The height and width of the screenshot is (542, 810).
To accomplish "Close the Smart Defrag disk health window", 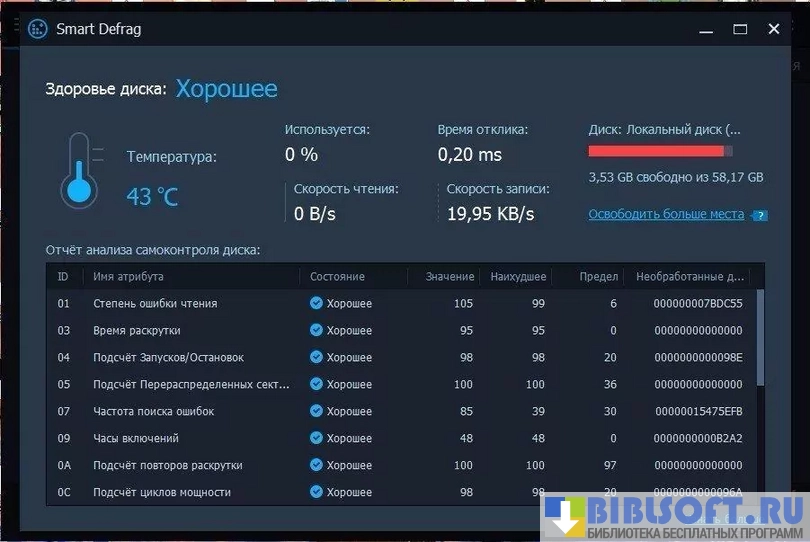I will (x=774, y=29).
